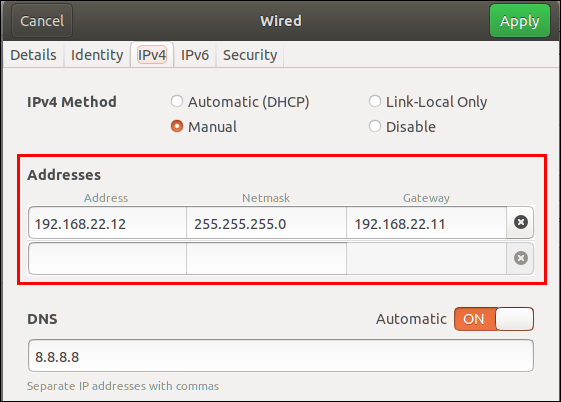Select the Disable IPv4 option
The height and width of the screenshot is (402, 561).
pos(402,127)
